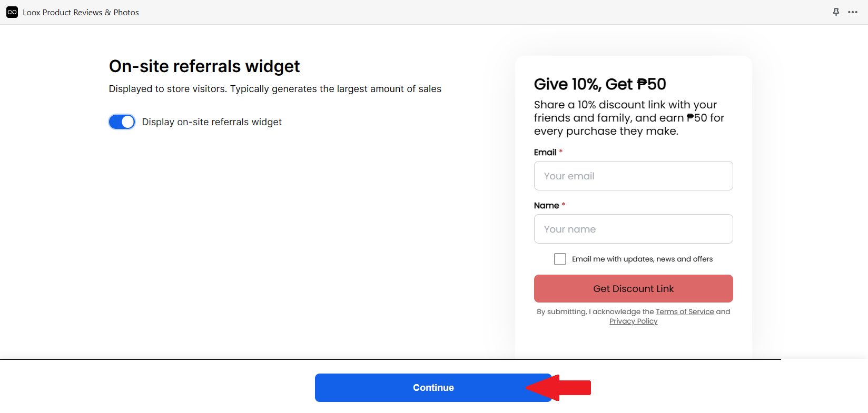This screenshot has height=413, width=868.
Task: Focus the 'Your email' input field
Action: click(633, 176)
